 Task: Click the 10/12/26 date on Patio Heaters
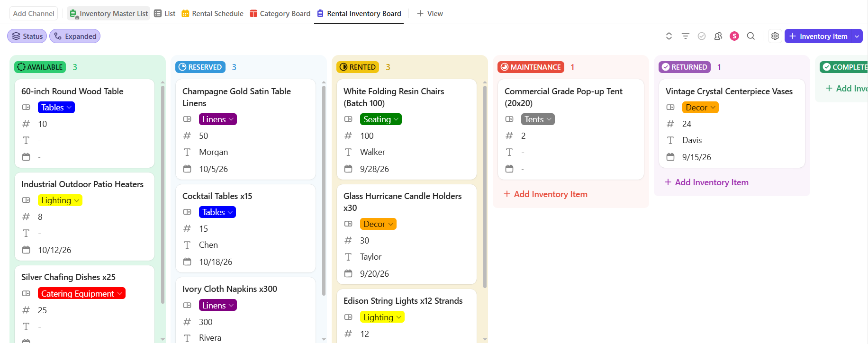(x=54, y=250)
